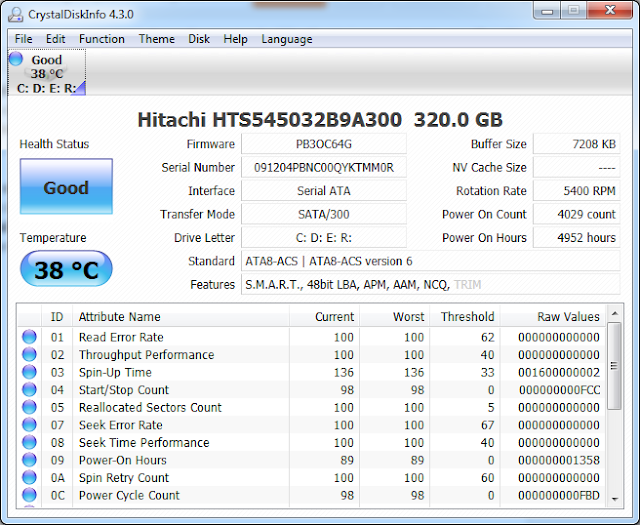This screenshot has width=640, height=525.
Task: Click the Drive Letter field
Action: pos(324,238)
